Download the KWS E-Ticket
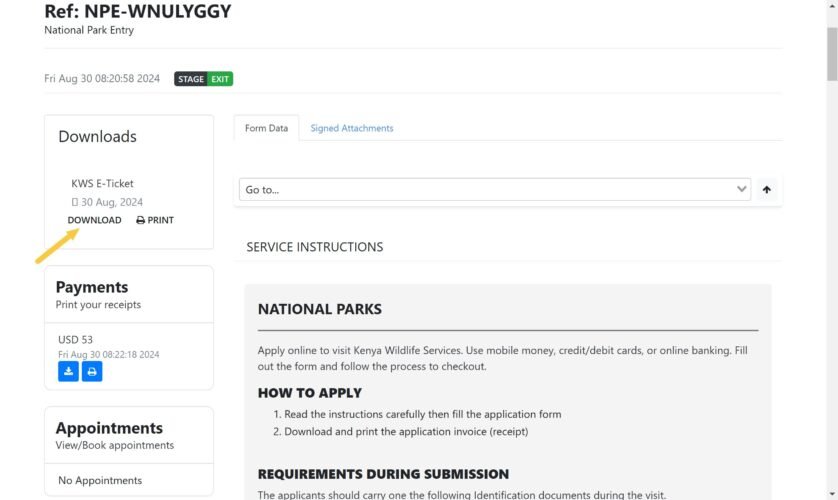The height and width of the screenshot is (500, 838). (x=94, y=220)
